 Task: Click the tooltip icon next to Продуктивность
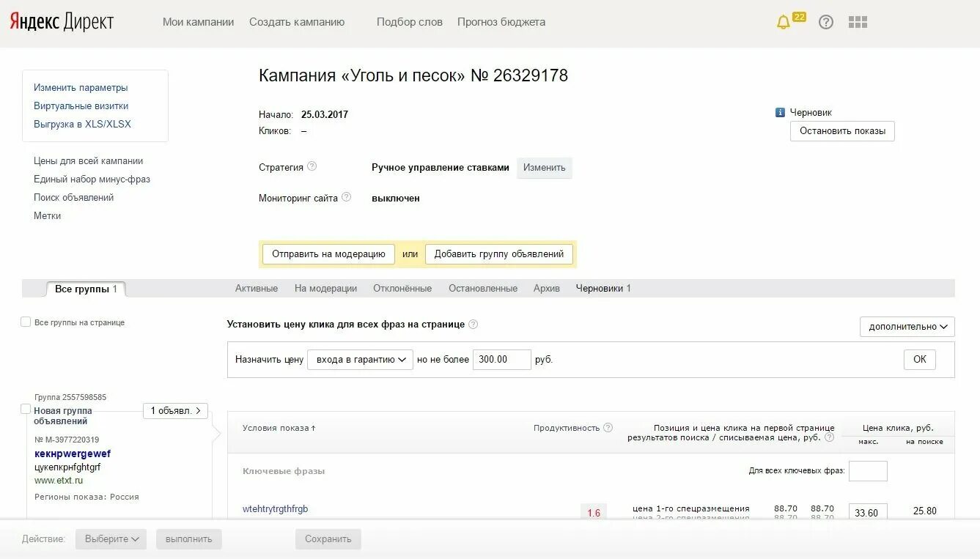pyautogui.click(x=608, y=428)
